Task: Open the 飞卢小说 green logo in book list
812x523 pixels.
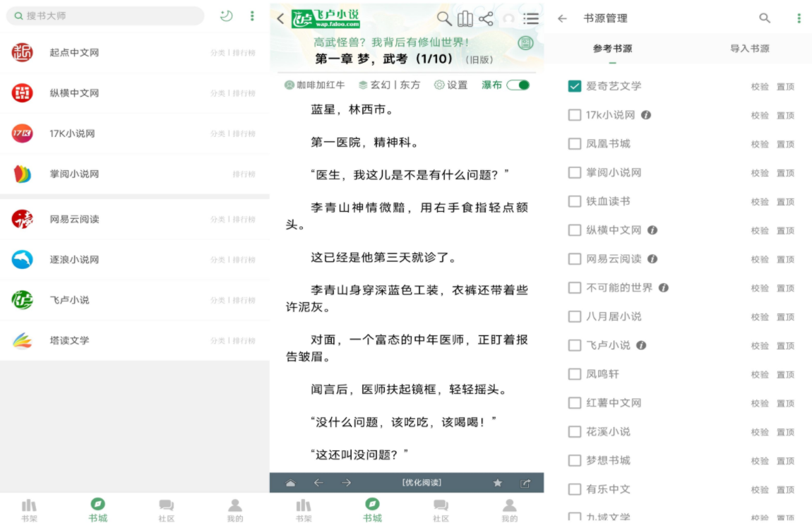Action: click(23, 300)
